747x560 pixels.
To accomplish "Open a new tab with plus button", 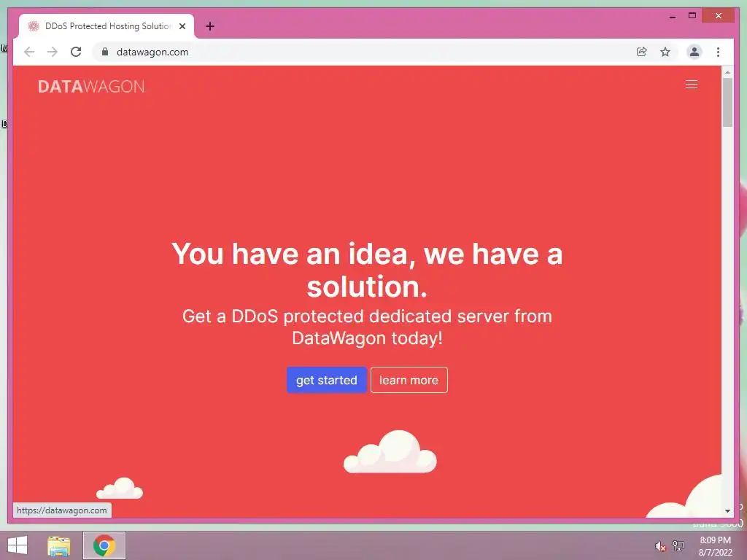I will pyautogui.click(x=209, y=26).
